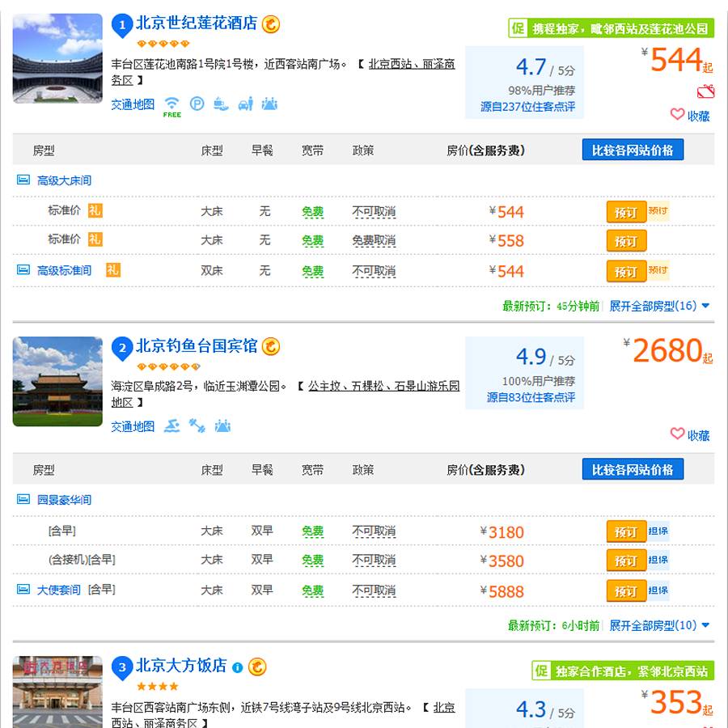The height and width of the screenshot is (728, 728).
Task: Click the meeting room icon for 北京钓鱼台国宾馆
Action: (x=222, y=425)
